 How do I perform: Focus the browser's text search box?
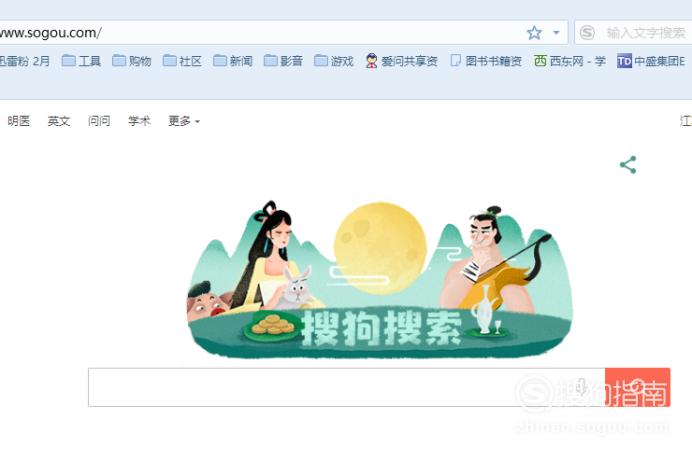click(645, 33)
